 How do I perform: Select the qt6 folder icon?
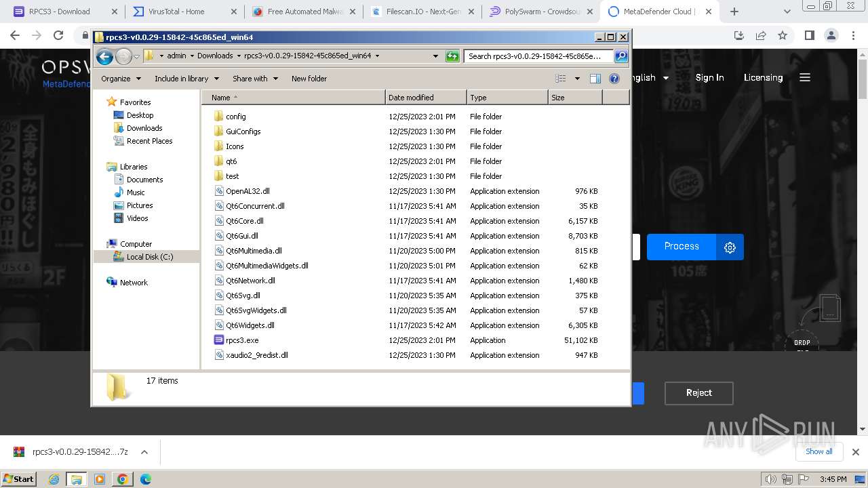pos(218,161)
